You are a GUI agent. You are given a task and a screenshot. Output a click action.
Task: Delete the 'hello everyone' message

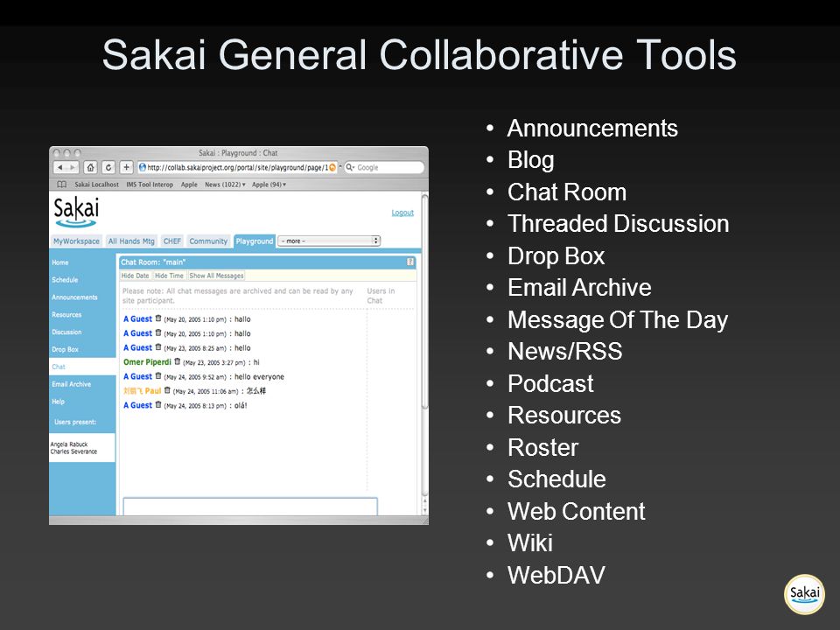coord(158,376)
